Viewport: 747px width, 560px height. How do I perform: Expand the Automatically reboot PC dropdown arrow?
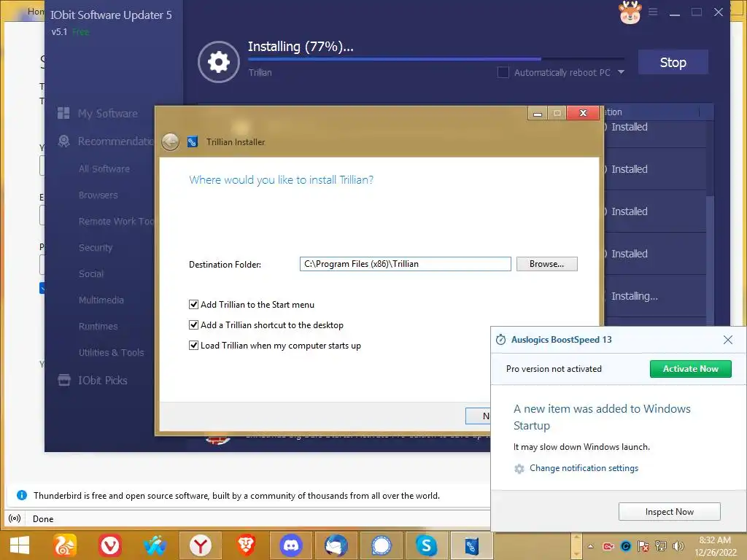pyautogui.click(x=621, y=72)
